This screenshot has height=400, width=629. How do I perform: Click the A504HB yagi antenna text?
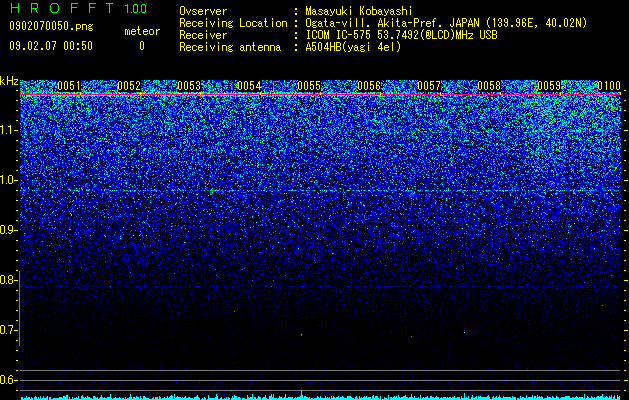(x=353, y=47)
